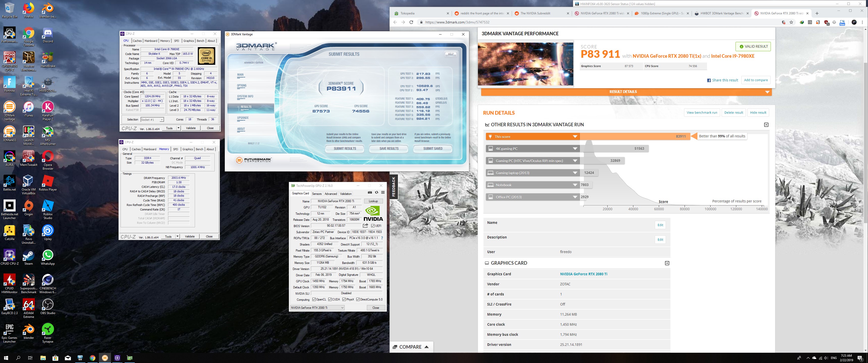Screen dimensions: 868x363
Task: Open the Microsoft Store taskbar icon
Action: coord(55,358)
